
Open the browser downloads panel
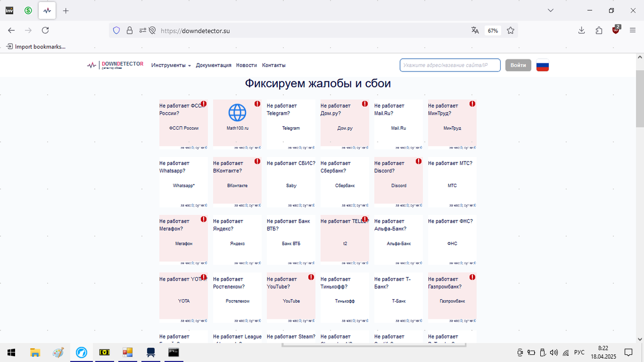pyautogui.click(x=582, y=30)
